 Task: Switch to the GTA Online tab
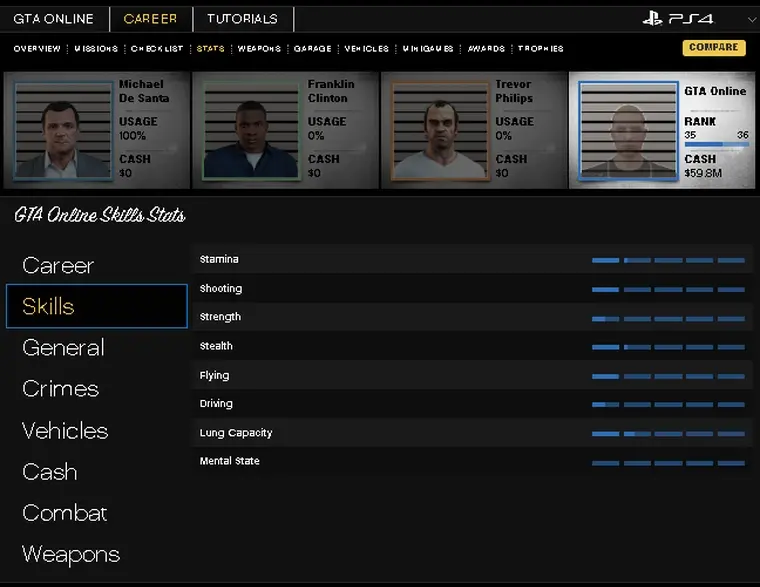53,18
